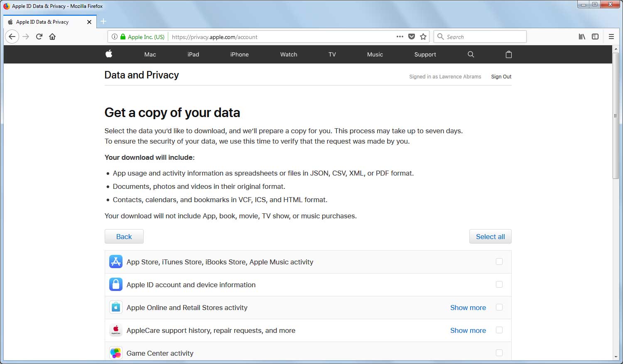Click the Apple Online and Retail Stores icon
Viewport: 623px width, 364px height.
pyautogui.click(x=116, y=307)
